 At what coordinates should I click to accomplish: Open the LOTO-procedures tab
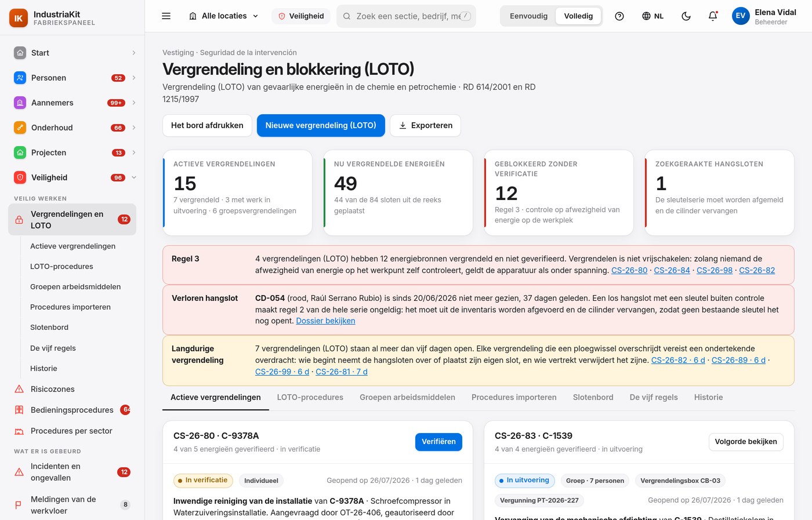pos(310,398)
